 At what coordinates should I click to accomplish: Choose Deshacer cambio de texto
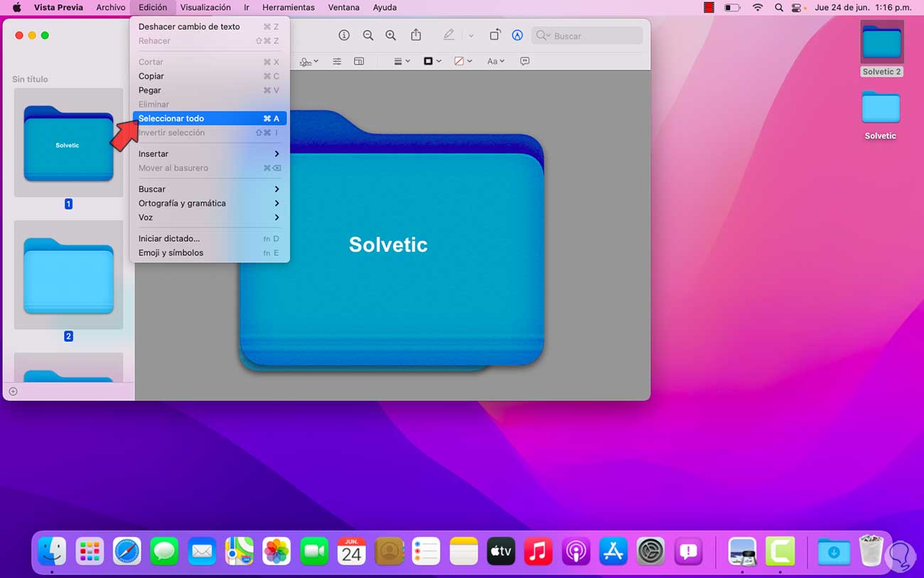[x=210, y=26]
